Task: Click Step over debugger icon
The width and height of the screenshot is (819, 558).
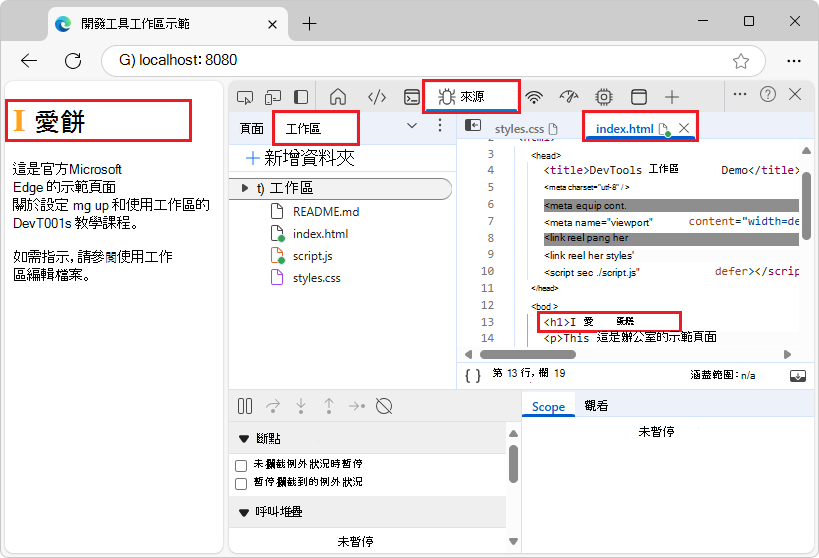Action: pos(273,406)
